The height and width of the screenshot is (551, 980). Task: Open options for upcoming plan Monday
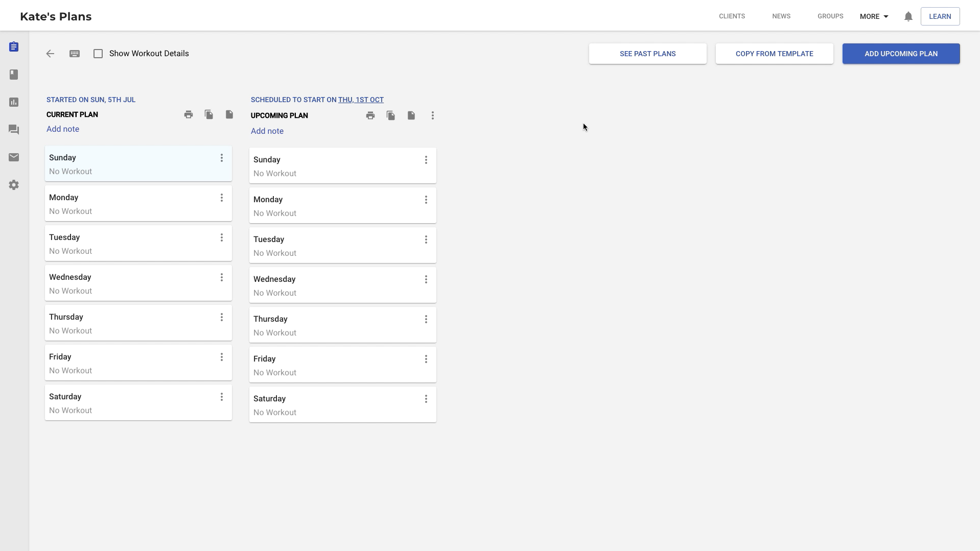coord(426,200)
